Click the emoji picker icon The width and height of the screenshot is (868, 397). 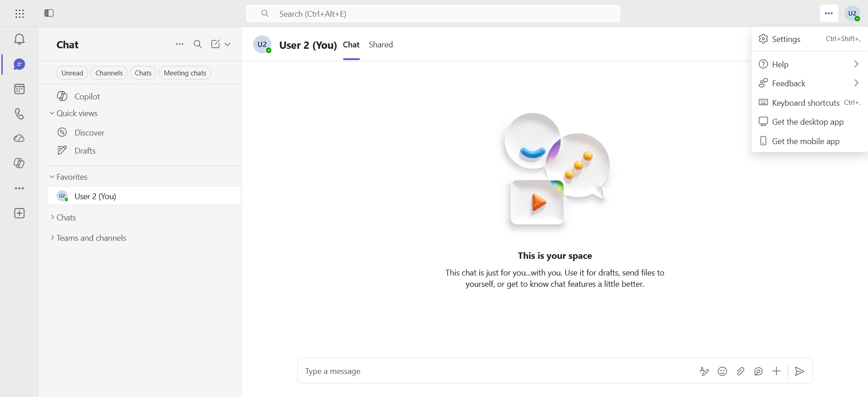click(x=722, y=371)
